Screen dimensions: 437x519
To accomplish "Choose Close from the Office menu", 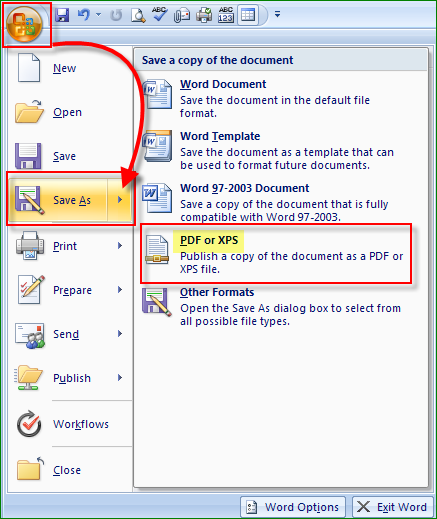I will pos(67,470).
